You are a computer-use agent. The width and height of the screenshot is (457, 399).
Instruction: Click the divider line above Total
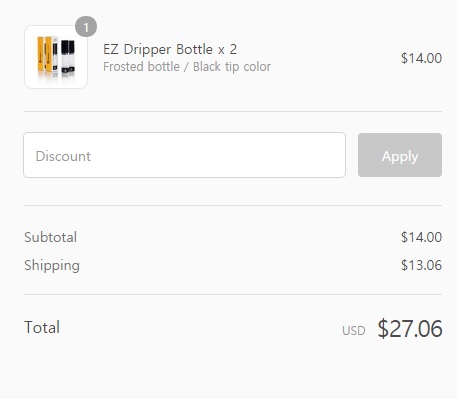(x=233, y=294)
